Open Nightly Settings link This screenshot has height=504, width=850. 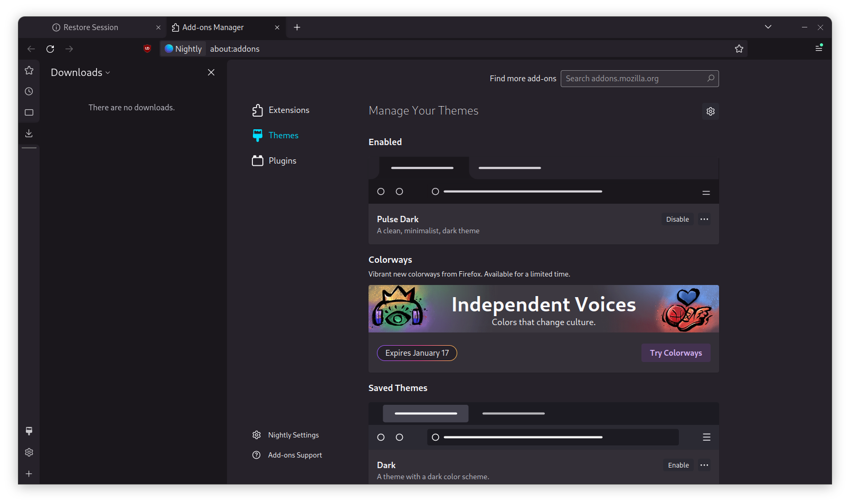coord(286,435)
